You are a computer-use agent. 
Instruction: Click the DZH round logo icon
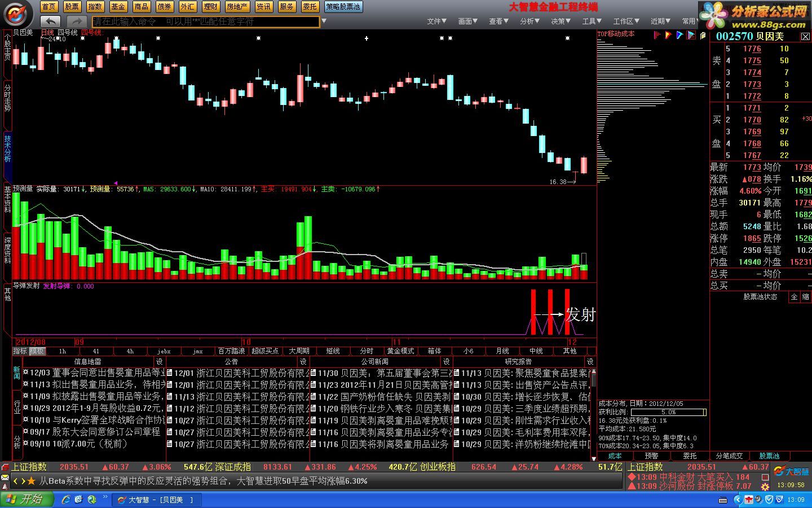click(x=18, y=14)
